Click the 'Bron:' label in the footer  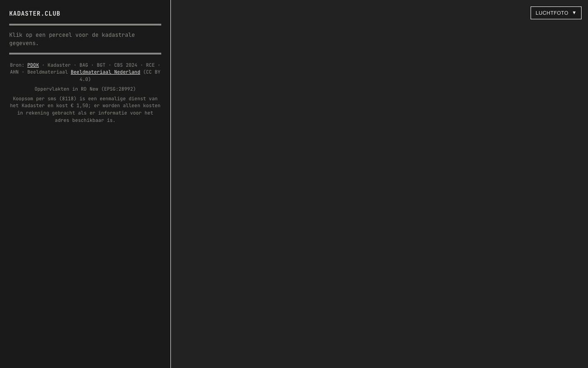pos(17,65)
